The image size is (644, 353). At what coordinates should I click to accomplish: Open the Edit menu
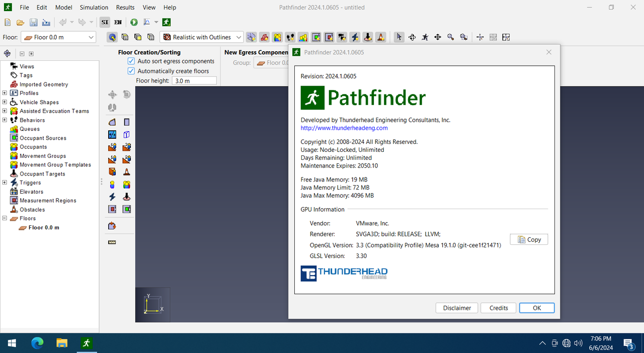tap(42, 8)
